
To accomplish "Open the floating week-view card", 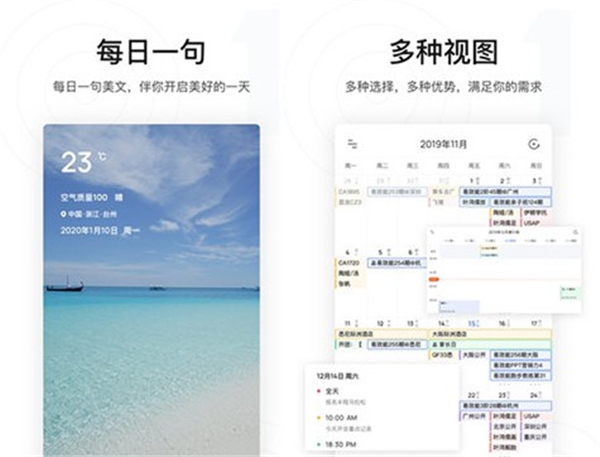I will tap(504, 269).
